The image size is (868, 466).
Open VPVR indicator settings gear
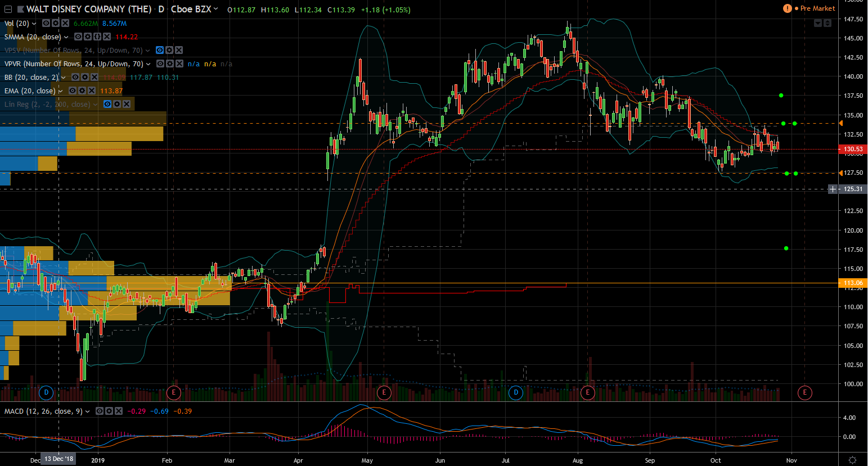pos(170,64)
